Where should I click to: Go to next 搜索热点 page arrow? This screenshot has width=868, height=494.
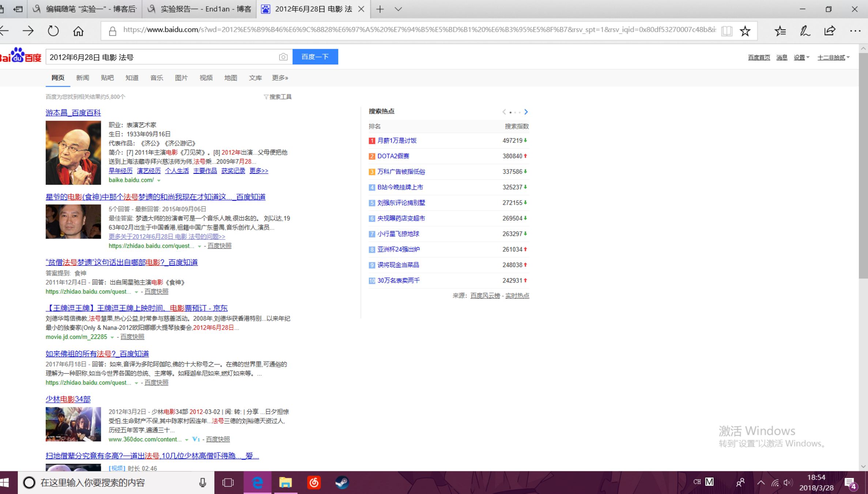[526, 112]
